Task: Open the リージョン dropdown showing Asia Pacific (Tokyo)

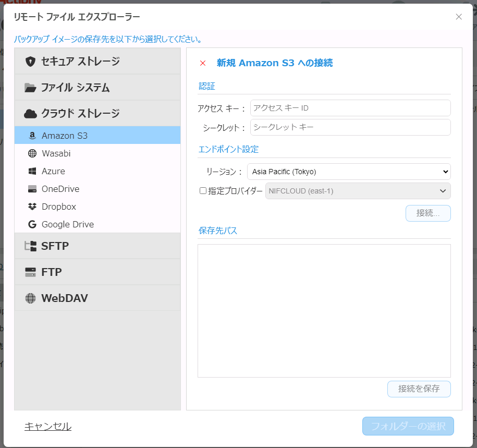Action: click(x=348, y=171)
